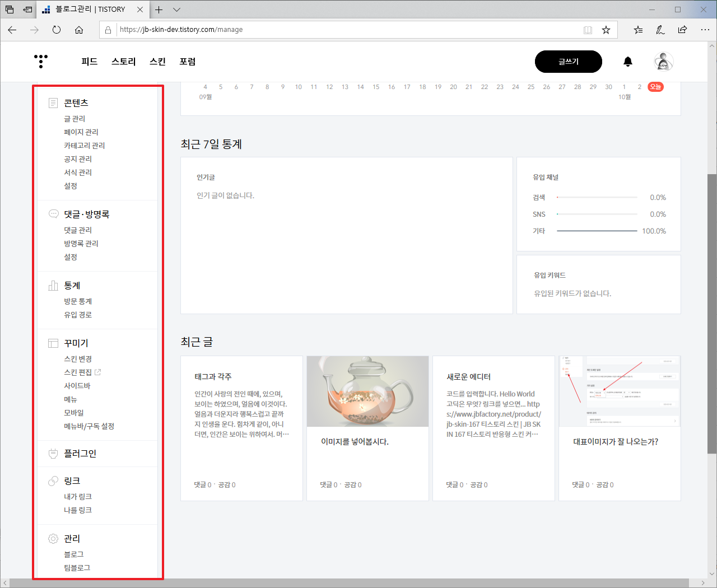Click the tabs you've set aside icon
The height and width of the screenshot is (588, 717).
[10, 10]
